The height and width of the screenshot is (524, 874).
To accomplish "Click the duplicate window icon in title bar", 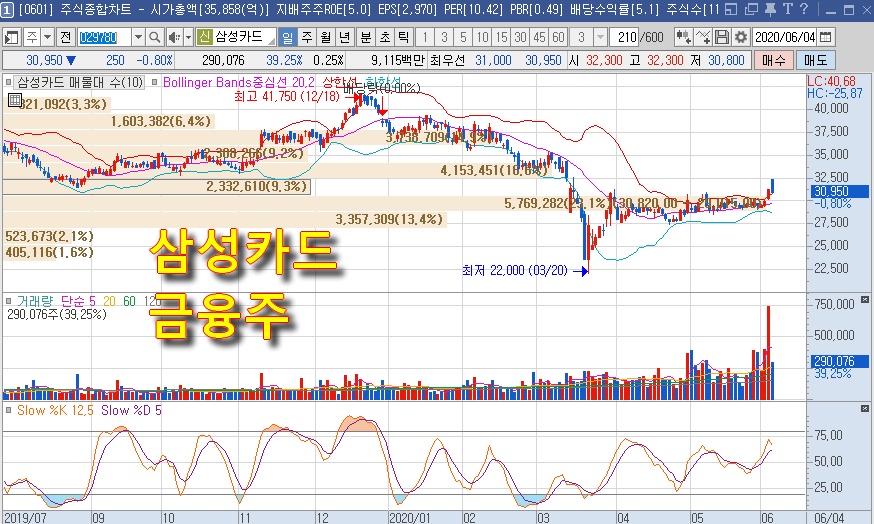I will 751,9.
